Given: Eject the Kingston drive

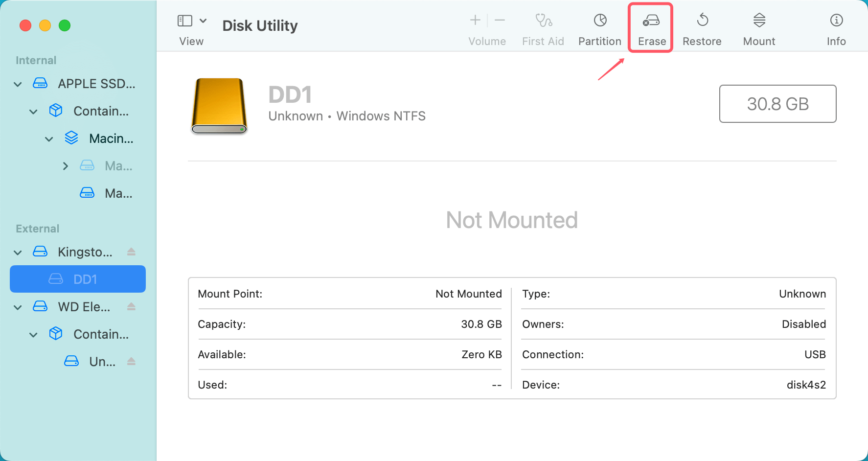Looking at the screenshot, I should coord(131,252).
